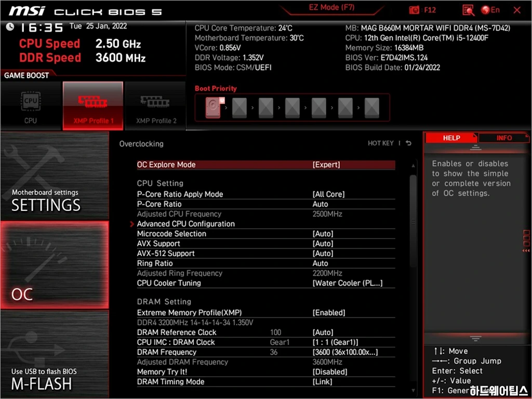
Task: Open the OC Explore Mode Expert dropdown
Action: (x=326, y=165)
